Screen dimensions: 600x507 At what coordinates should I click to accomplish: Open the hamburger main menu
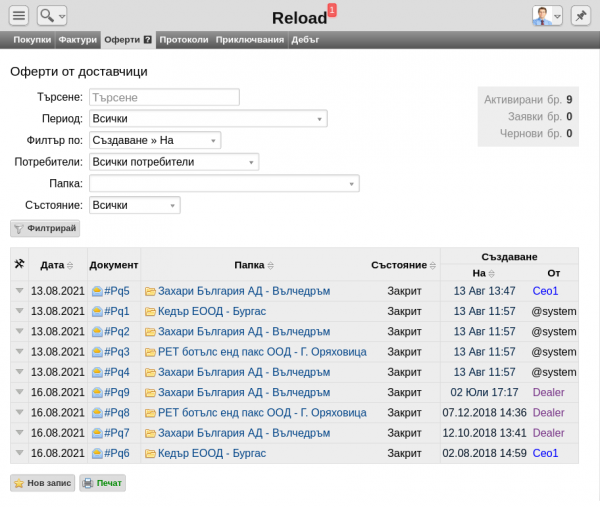[19, 16]
